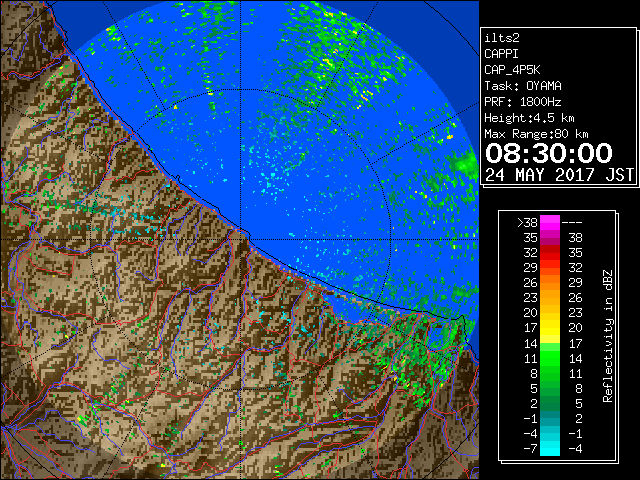Click the 08:30:00 timestamp
Screen dimensions: 640x480
coord(549,153)
